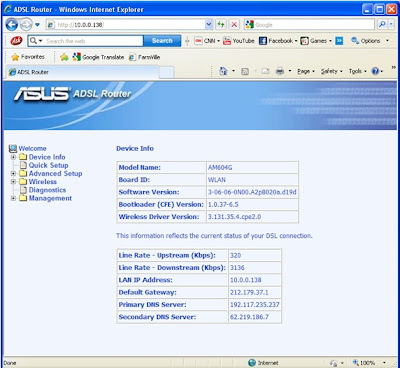Image resolution: width=400 pixels, height=368 pixels.
Task: Open the Google Translate favorite link
Action: coord(98,57)
